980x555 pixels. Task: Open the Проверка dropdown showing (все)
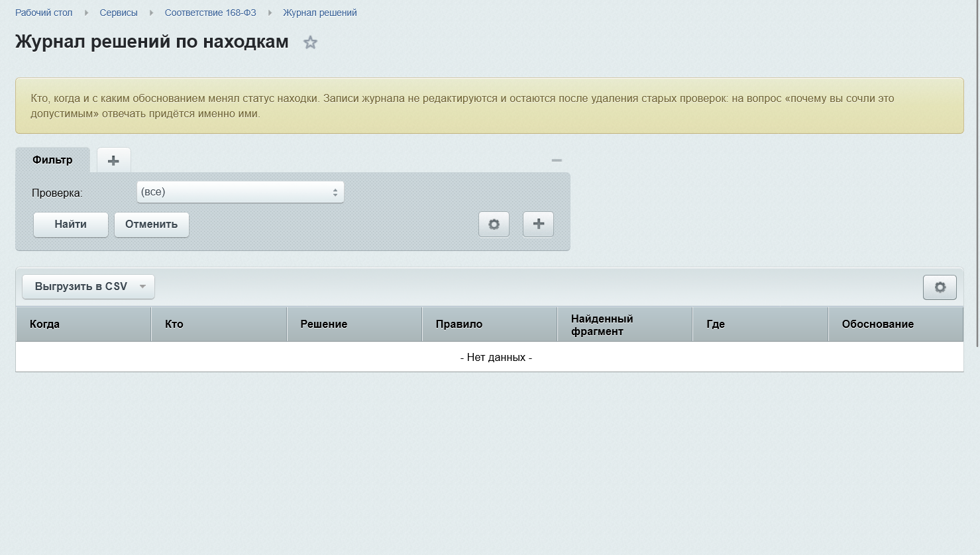(241, 192)
